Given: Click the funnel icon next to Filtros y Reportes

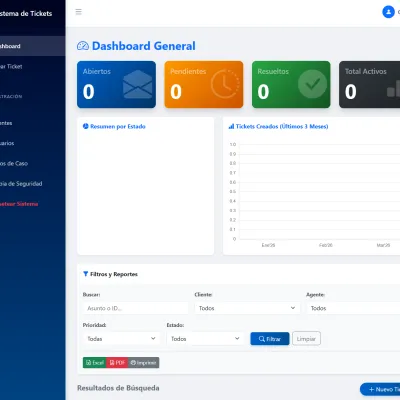Looking at the screenshot, I should pyautogui.click(x=85, y=274).
